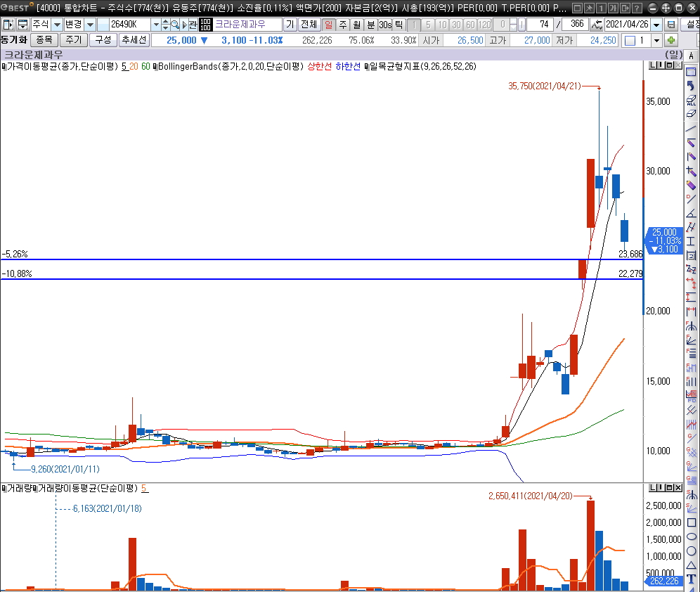Image resolution: width=700 pixels, height=592 pixels.
Task: Select the rectangle shape tool
Action: tap(691, 522)
